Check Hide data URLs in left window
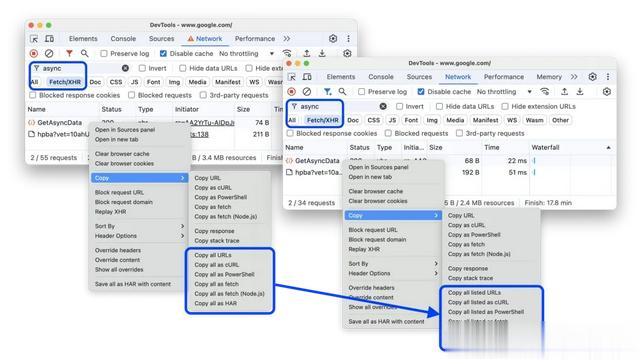This screenshot has width=640, height=364. (182, 68)
